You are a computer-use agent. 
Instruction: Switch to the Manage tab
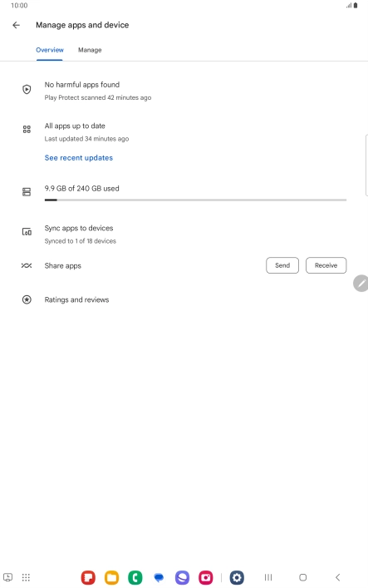(x=90, y=50)
